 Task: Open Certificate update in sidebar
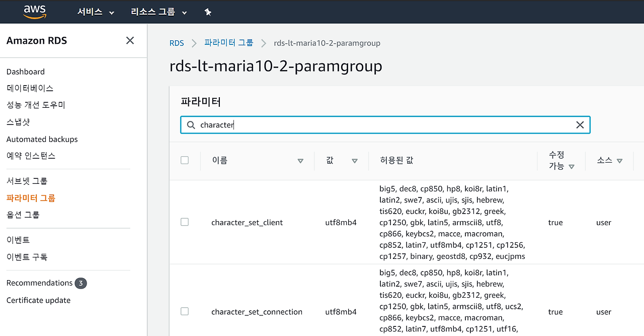pyautogui.click(x=38, y=300)
